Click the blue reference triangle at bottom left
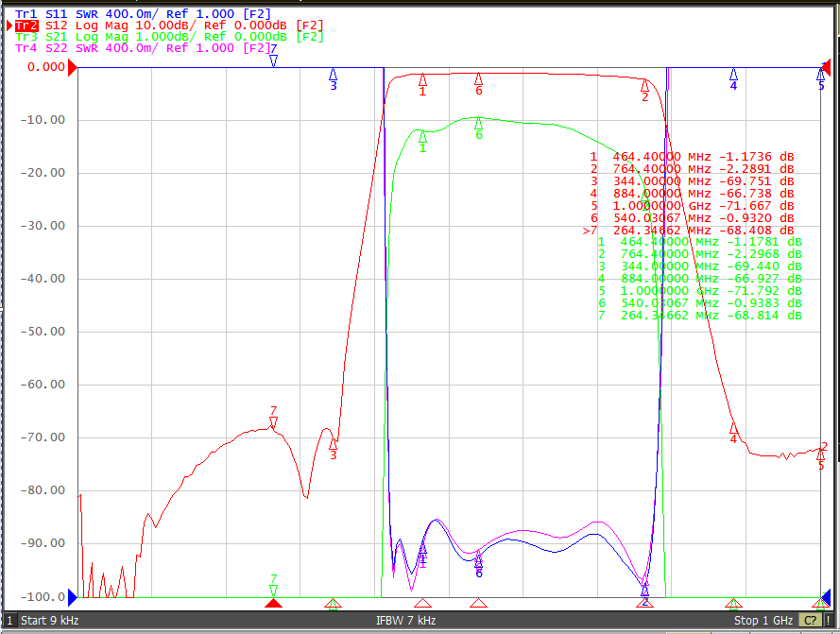Image resolution: width=840 pixels, height=634 pixels. click(73, 597)
